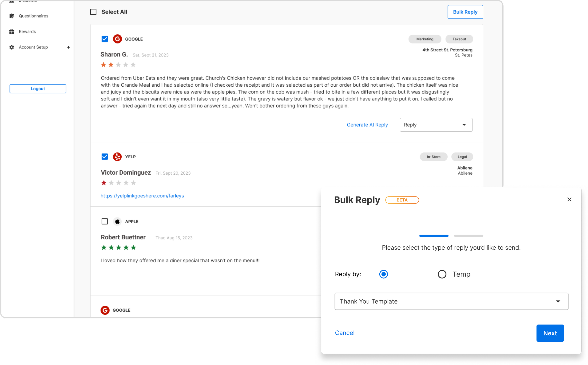The image size is (588, 365).
Task: Click the Marketing tag
Action: click(x=425, y=39)
